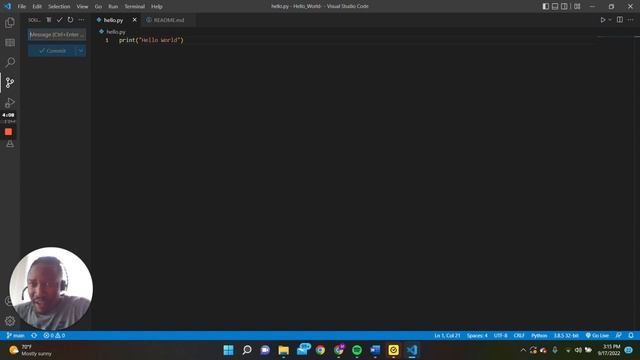
Task: Close the hello.py tab
Action: [135, 20]
